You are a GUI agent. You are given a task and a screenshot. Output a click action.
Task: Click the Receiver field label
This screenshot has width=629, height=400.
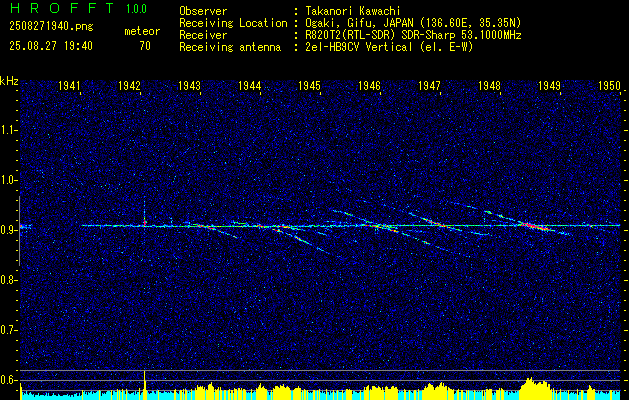[x=203, y=35]
